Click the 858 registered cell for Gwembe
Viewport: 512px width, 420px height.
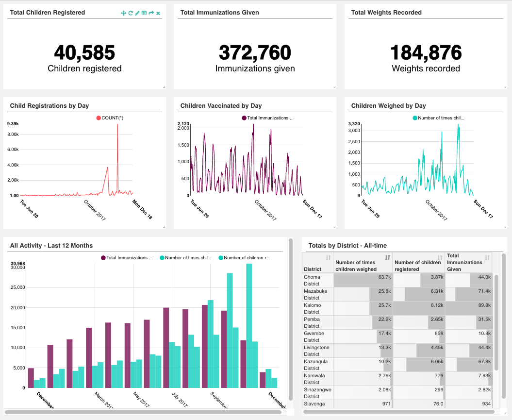(419, 336)
